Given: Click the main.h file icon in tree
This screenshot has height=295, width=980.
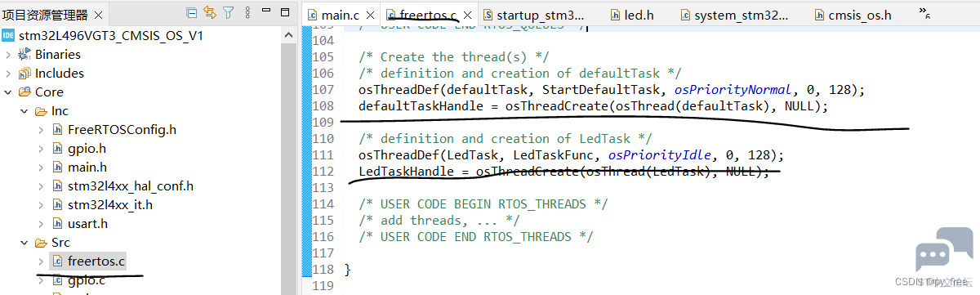Looking at the screenshot, I should coord(58,167).
